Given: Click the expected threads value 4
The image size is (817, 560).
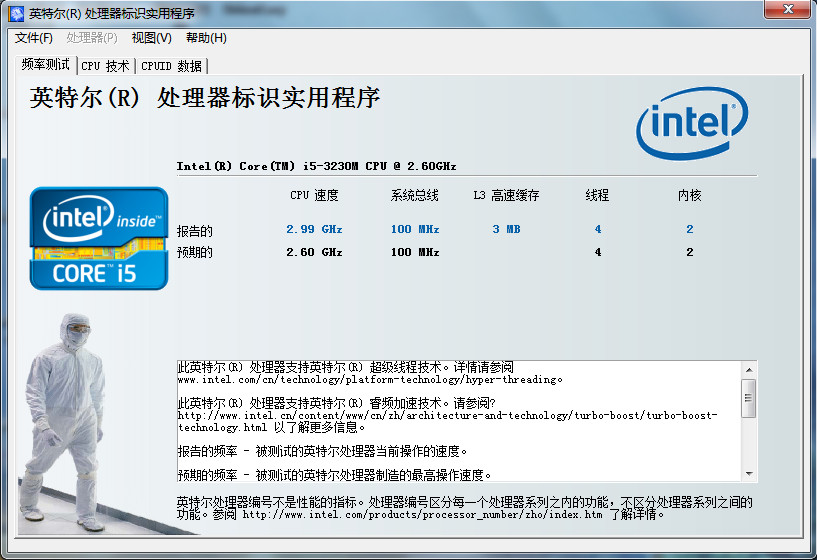Looking at the screenshot, I should coord(598,252).
